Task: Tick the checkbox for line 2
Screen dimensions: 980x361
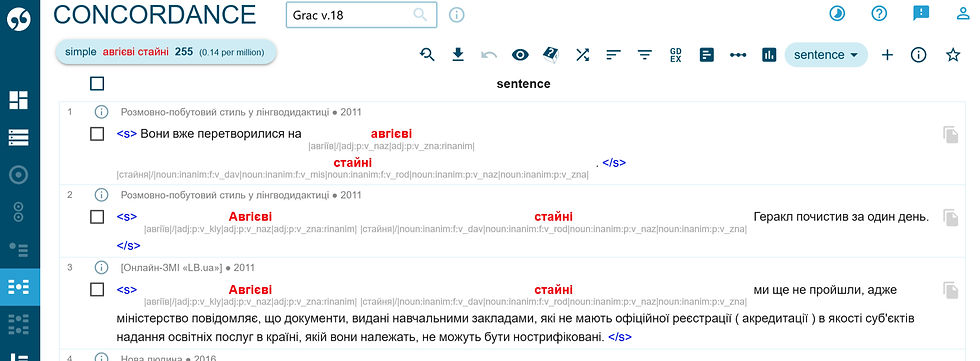Action: pyautogui.click(x=97, y=217)
